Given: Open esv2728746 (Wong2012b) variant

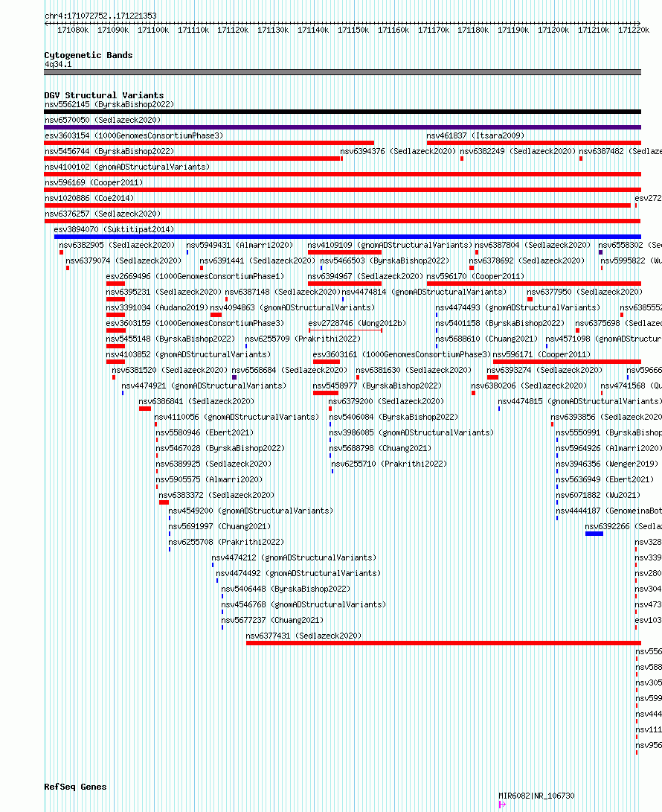Looking at the screenshot, I should coord(357,322).
